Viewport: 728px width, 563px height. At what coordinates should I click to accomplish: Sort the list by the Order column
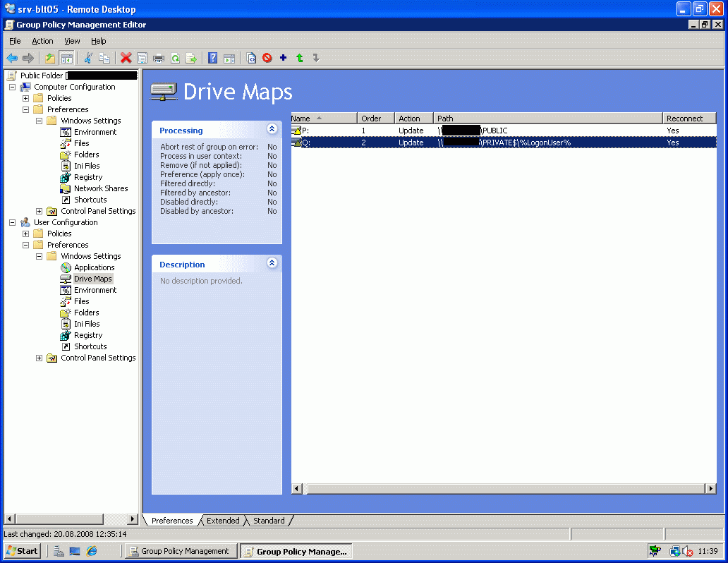(x=375, y=119)
